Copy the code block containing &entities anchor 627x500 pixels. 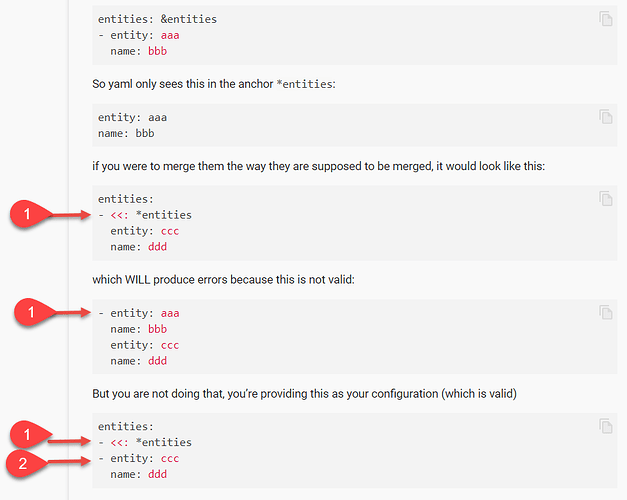(606, 19)
